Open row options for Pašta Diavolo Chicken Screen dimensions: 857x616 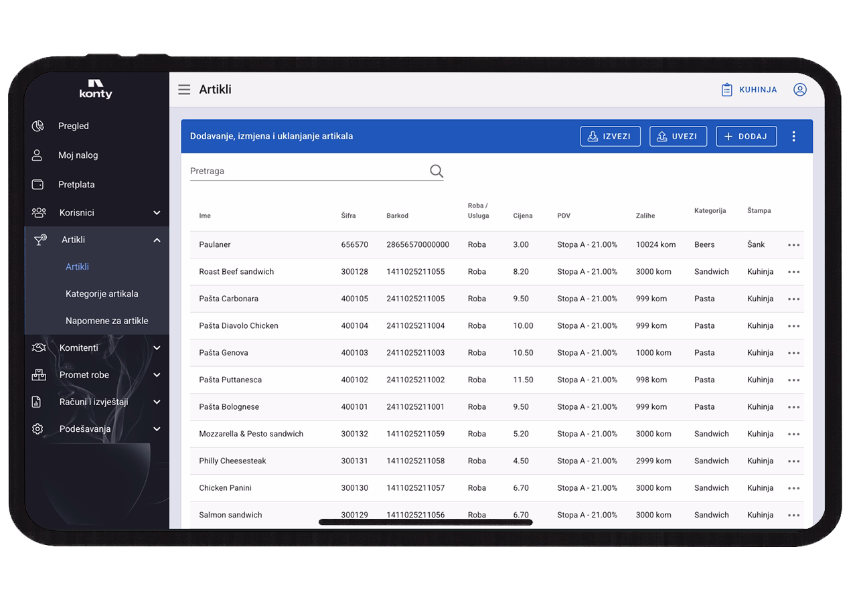pyautogui.click(x=794, y=326)
